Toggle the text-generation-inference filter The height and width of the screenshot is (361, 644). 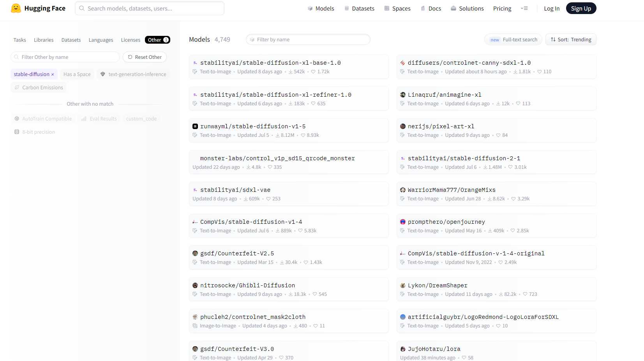coord(133,74)
